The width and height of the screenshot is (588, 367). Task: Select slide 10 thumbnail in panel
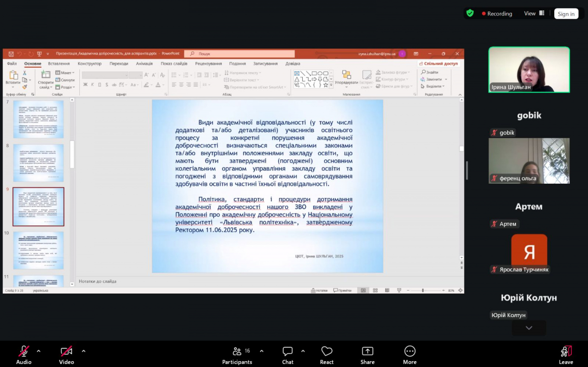(38, 250)
